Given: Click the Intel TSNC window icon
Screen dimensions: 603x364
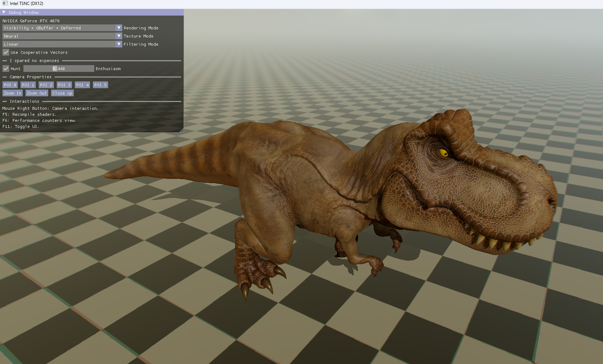Looking at the screenshot, I should pos(5,4).
